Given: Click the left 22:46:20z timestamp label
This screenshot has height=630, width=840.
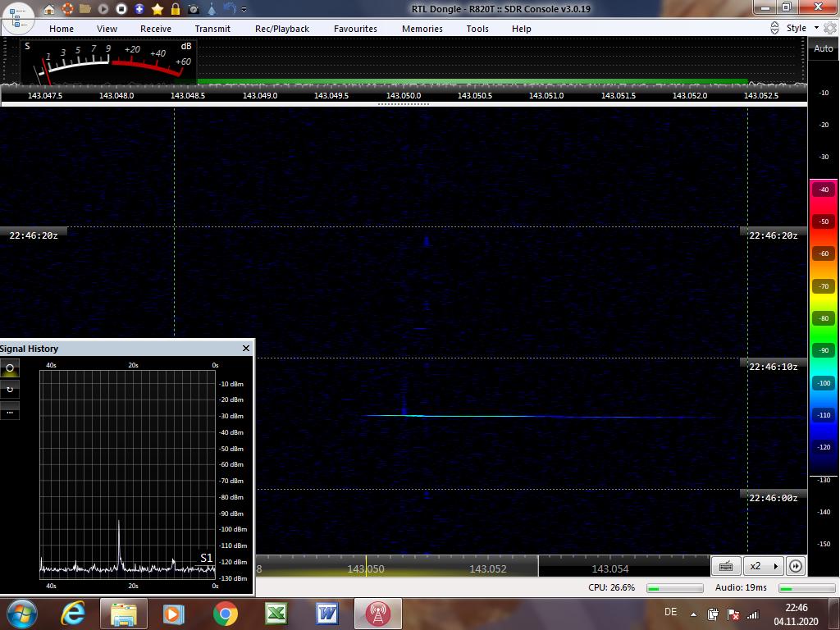Looking at the screenshot, I should click(x=33, y=235).
